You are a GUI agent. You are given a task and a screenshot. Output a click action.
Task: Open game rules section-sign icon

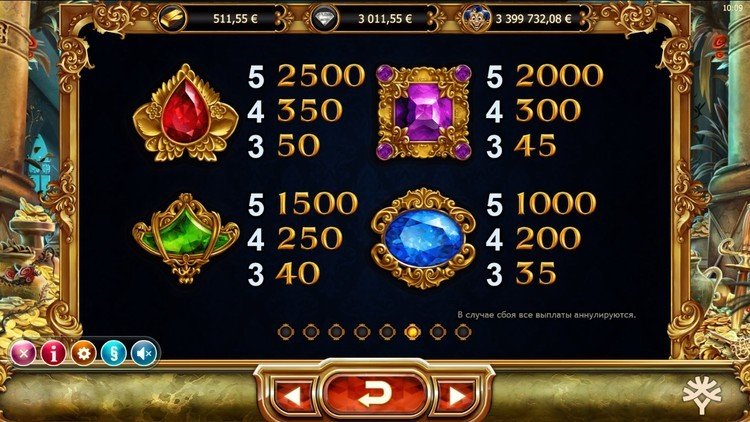114,354
